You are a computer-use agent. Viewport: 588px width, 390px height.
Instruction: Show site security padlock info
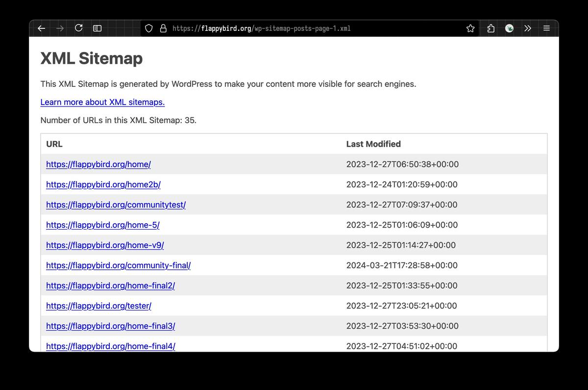(x=163, y=28)
